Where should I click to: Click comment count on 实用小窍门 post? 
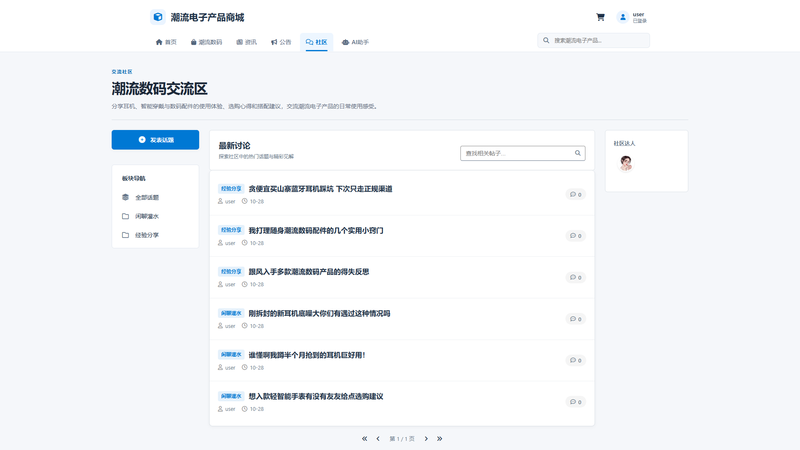[576, 236]
